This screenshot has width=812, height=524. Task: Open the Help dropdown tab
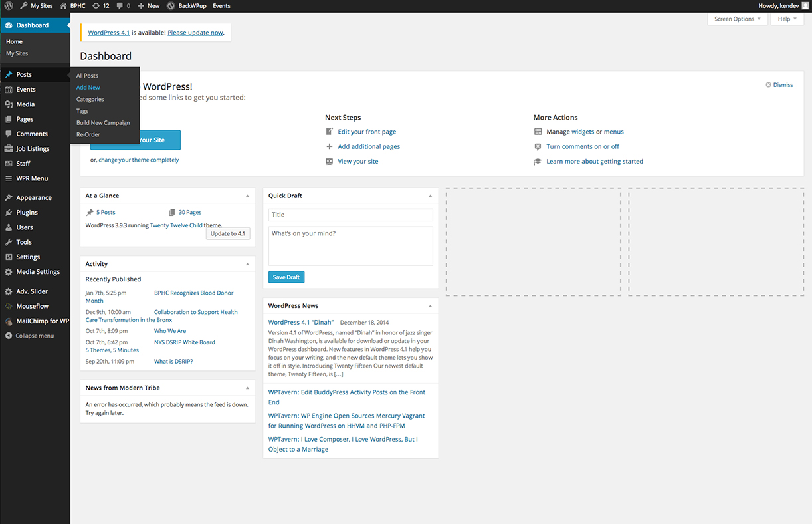click(x=787, y=19)
